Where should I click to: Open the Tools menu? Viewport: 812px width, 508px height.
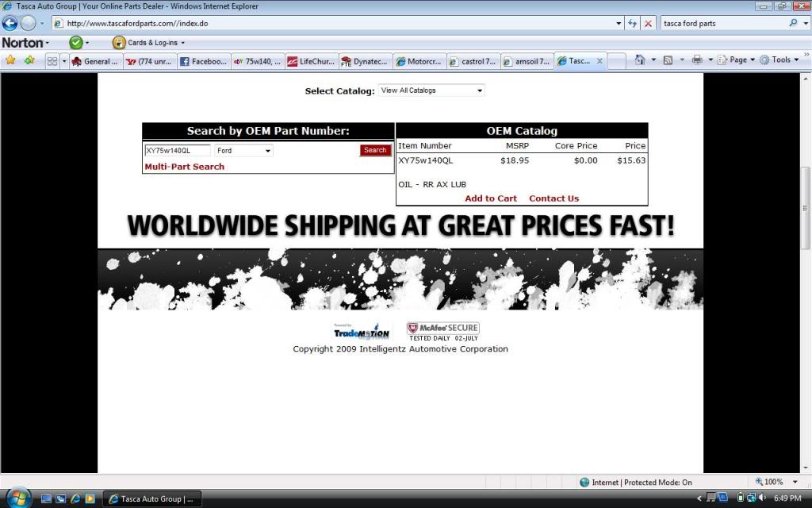(x=779, y=60)
